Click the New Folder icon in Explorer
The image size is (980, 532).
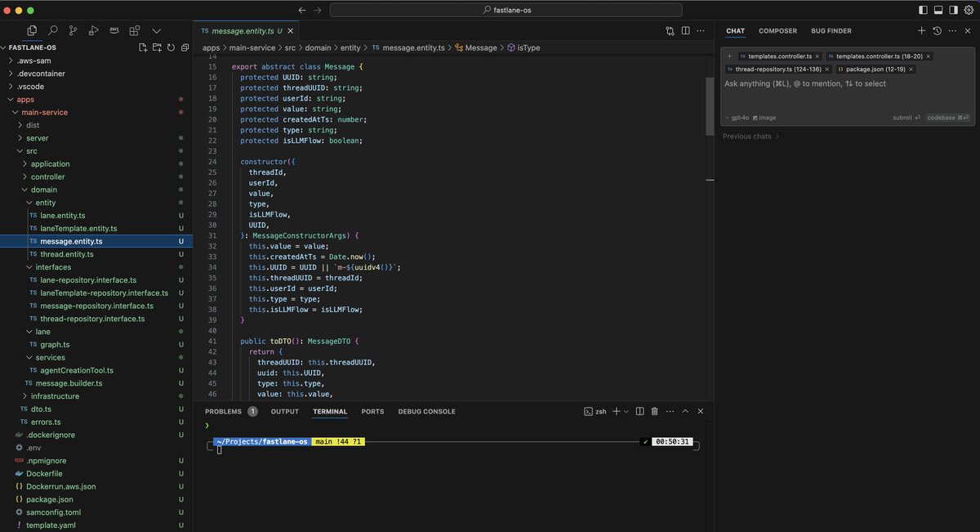click(x=157, y=47)
